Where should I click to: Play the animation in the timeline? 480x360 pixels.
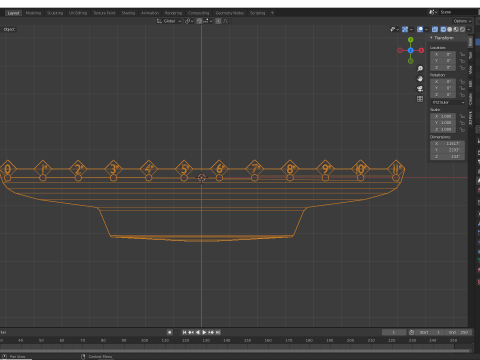click(204, 332)
